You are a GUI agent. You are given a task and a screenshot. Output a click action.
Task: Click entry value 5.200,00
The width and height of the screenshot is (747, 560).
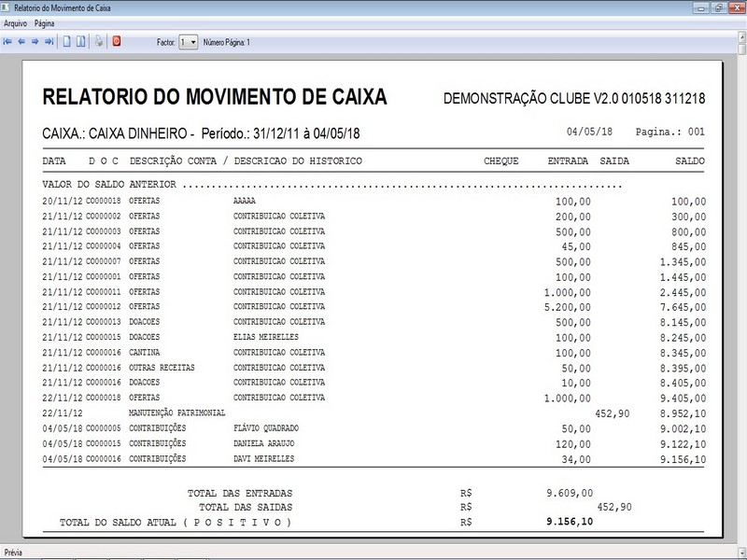[568, 308]
